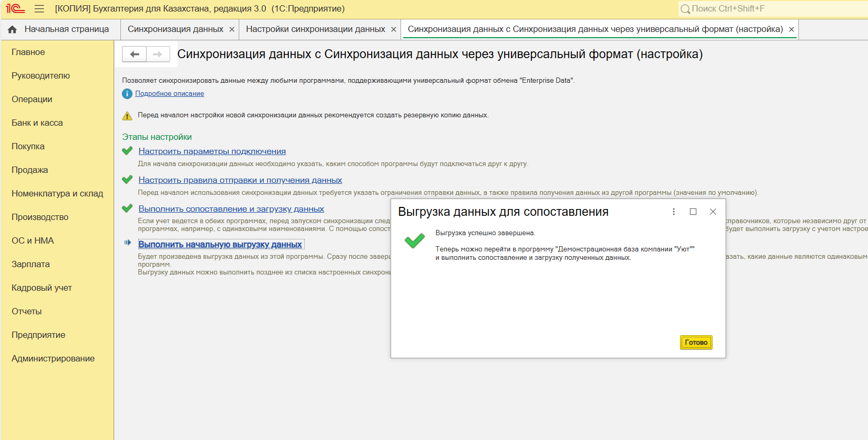This screenshot has width=868, height=440.
Task: Click Настроить правила отправки и получения данных
Action: point(240,180)
